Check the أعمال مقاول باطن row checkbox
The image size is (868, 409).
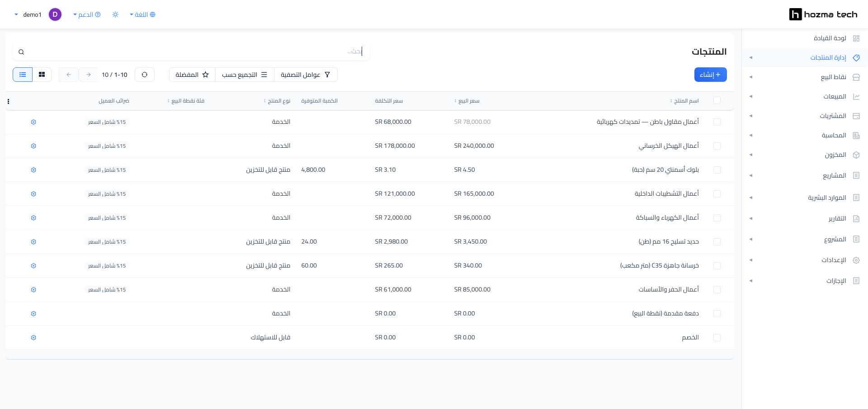click(x=717, y=122)
